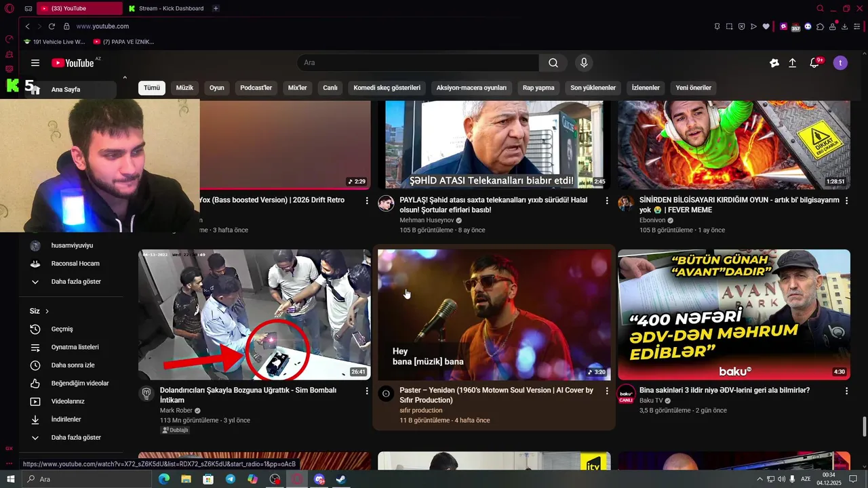Viewport: 868px width, 488px height.
Task: Open the Create upload icon in header
Action: [x=792, y=63]
